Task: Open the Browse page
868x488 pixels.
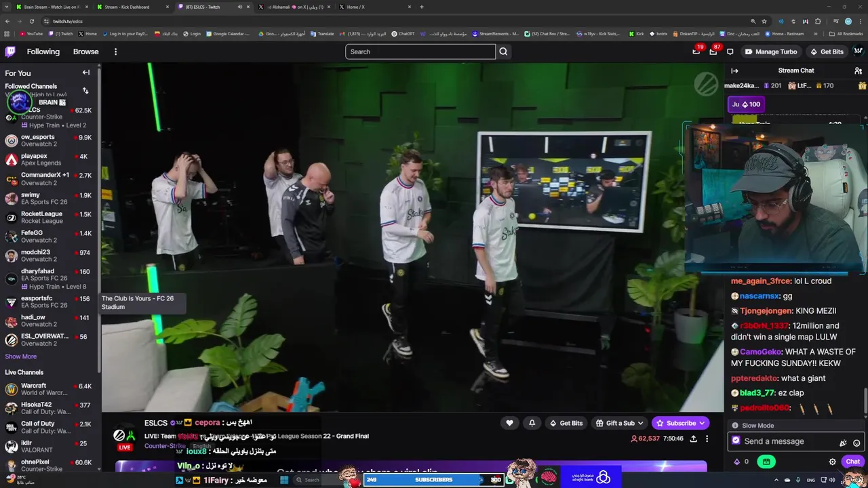Action: 85,52
